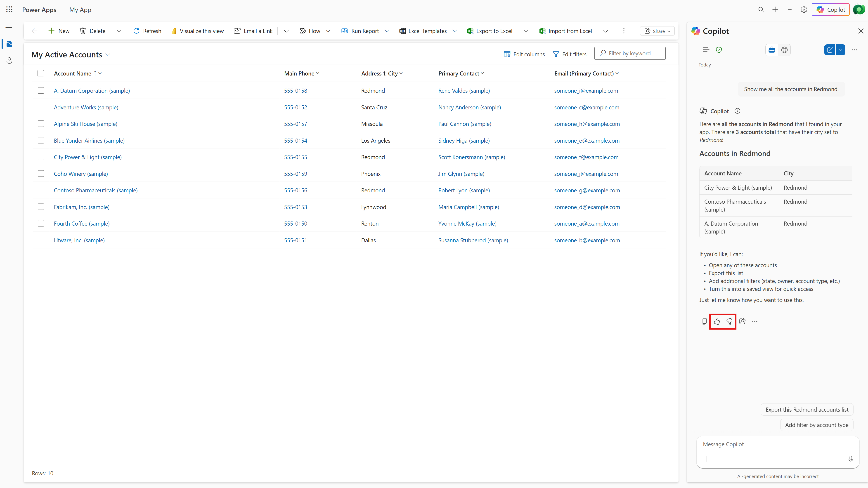This screenshot has height=488, width=868.
Task: Click Visualize this view command
Action: 197,31
